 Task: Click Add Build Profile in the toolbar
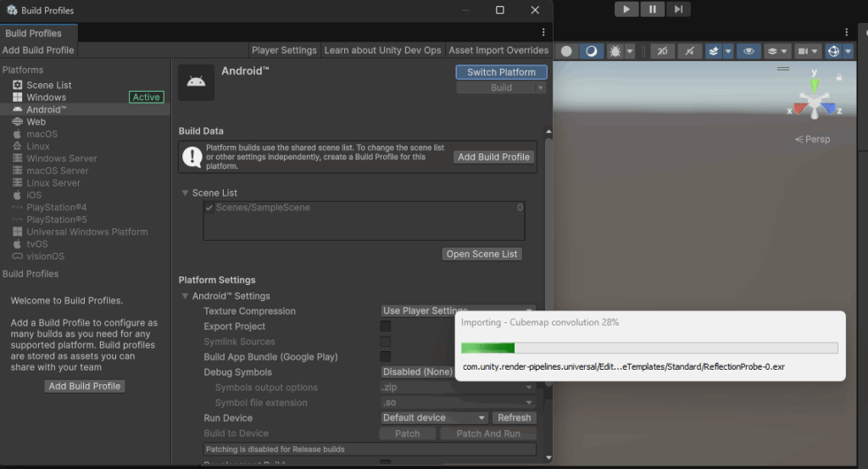38,50
